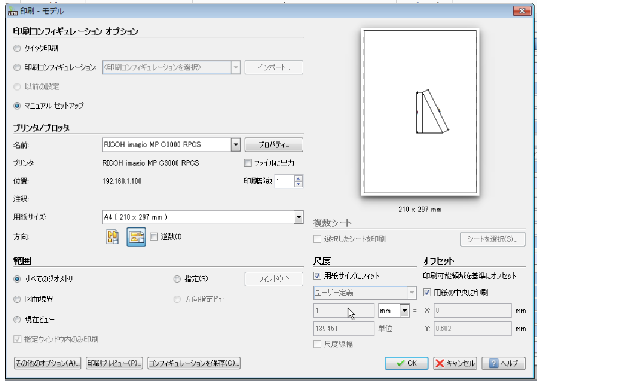Image resolution: width=623 pixels, height=381 pixels.
Task: Click the Y offset input field
Action: point(472,329)
